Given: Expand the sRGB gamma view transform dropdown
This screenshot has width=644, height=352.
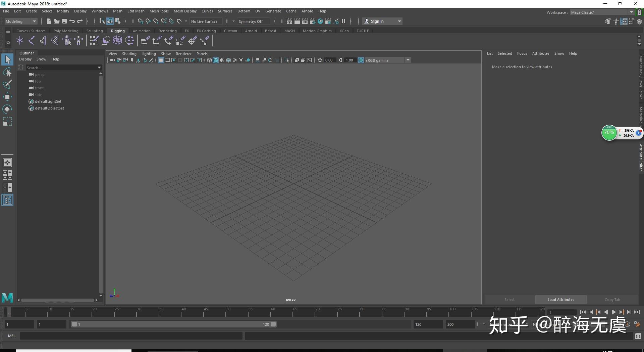Looking at the screenshot, I should (408, 60).
